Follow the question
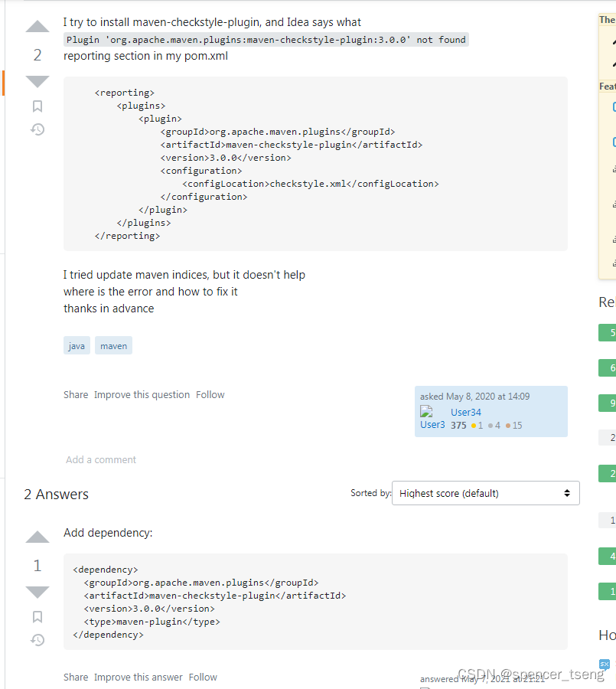 (x=210, y=394)
